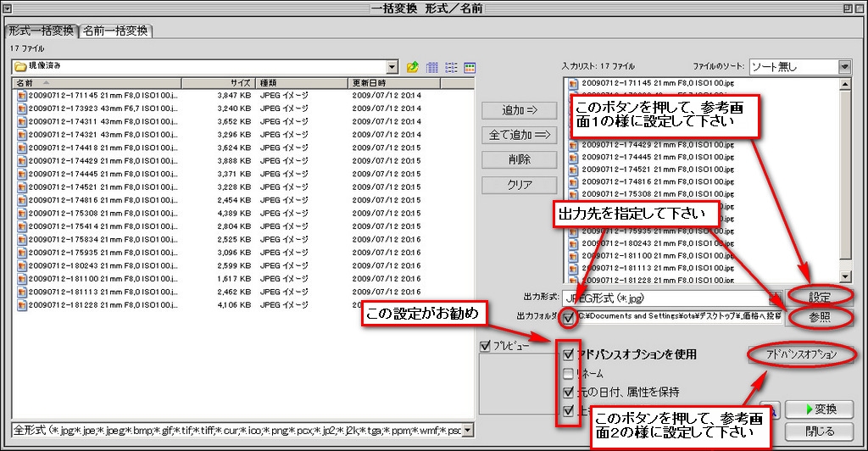Click the input list vertical scrollbar thumb
Image resolution: width=868 pixels, height=451 pixels.
845,175
